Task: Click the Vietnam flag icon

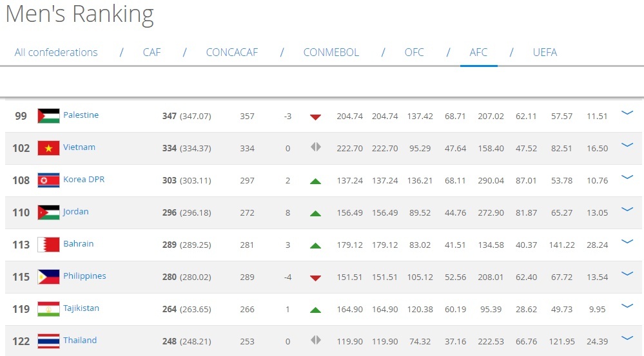Action: [x=48, y=148]
